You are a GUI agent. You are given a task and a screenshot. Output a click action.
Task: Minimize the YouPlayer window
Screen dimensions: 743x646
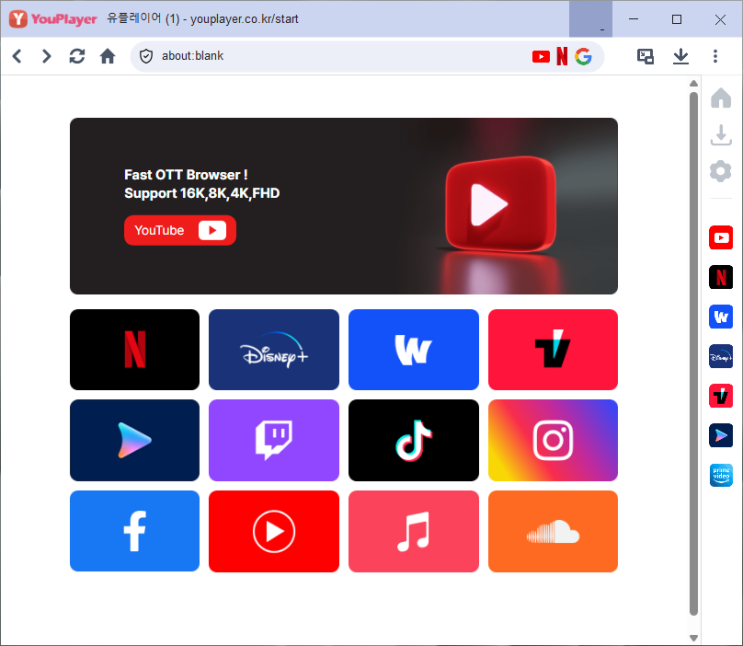(634, 19)
